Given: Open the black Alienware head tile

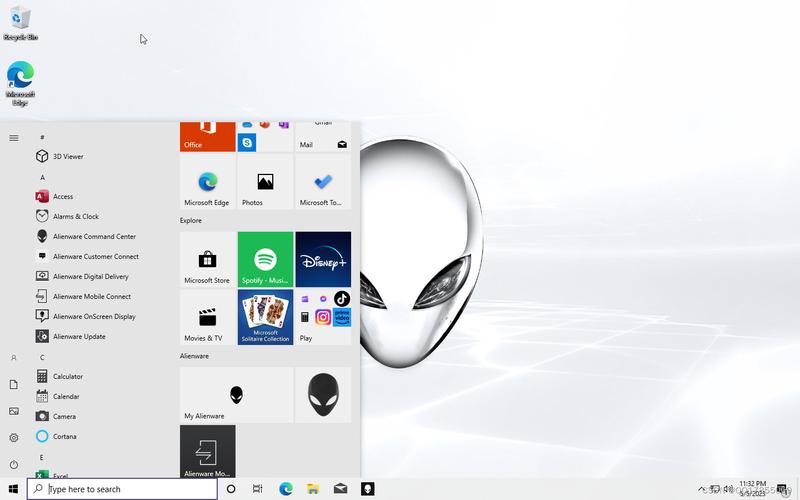Looking at the screenshot, I should (323, 395).
